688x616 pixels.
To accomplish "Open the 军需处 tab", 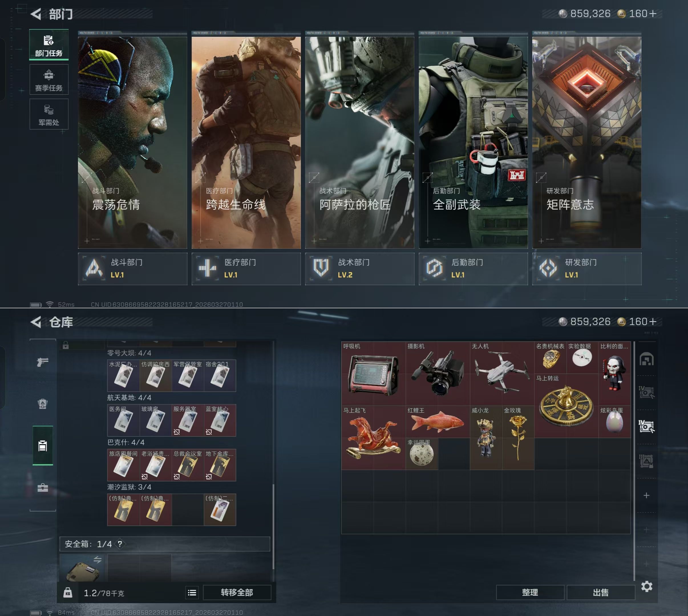I will (49, 114).
